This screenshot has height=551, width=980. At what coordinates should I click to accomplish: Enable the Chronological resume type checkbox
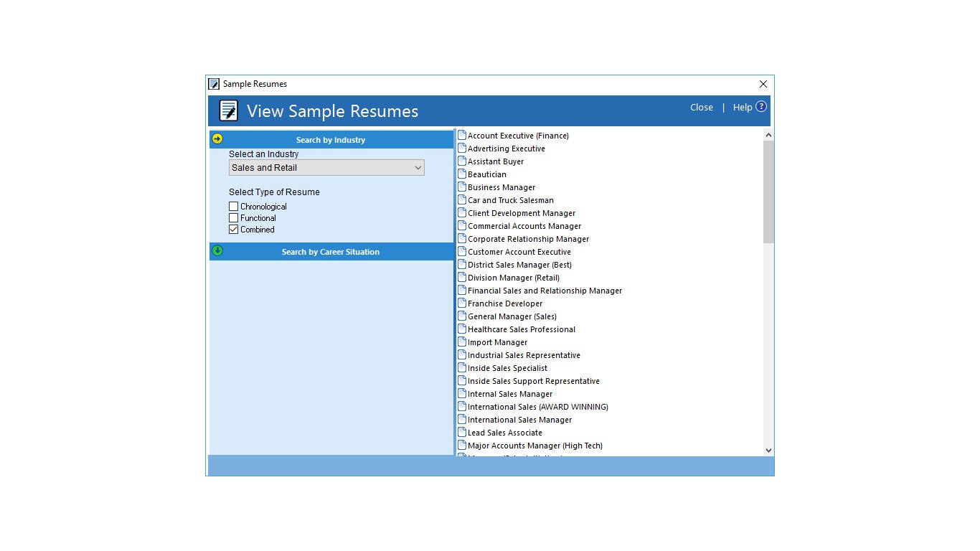tap(233, 207)
